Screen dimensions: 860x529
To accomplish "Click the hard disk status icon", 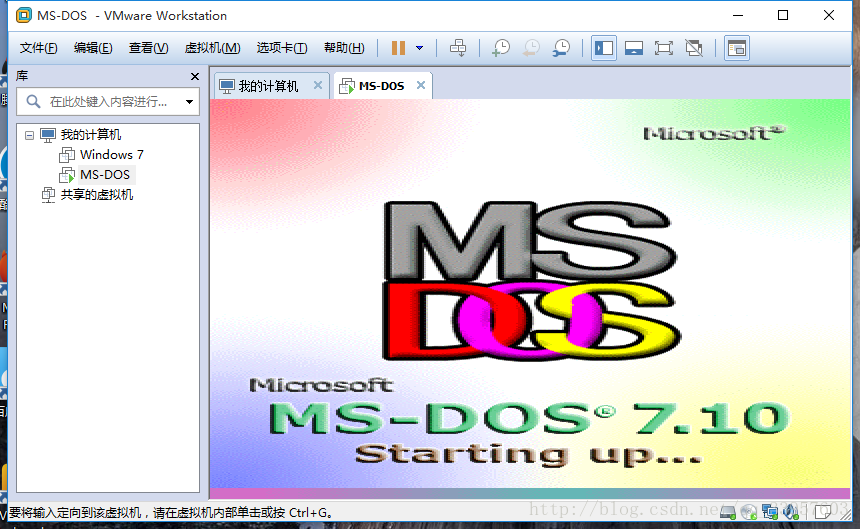I will click(x=728, y=513).
